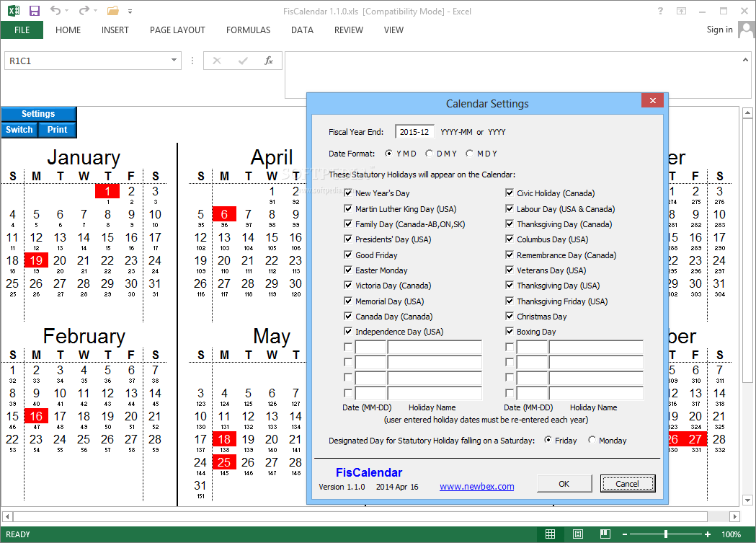Open the FORMULAS ribbon tab
Screen dimensions: 756x543
(x=249, y=30)
